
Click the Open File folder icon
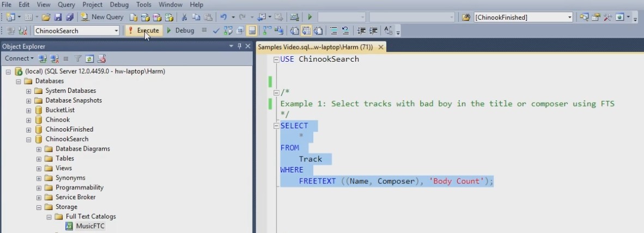tap(46, 17)
